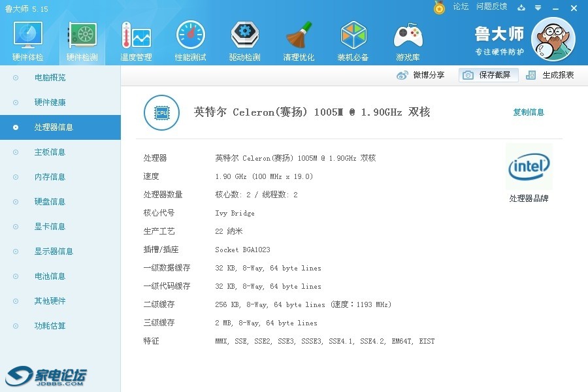Click 生成报表 generate report
588x392 pixels.
pyautogui.click(x=549, y=75)
